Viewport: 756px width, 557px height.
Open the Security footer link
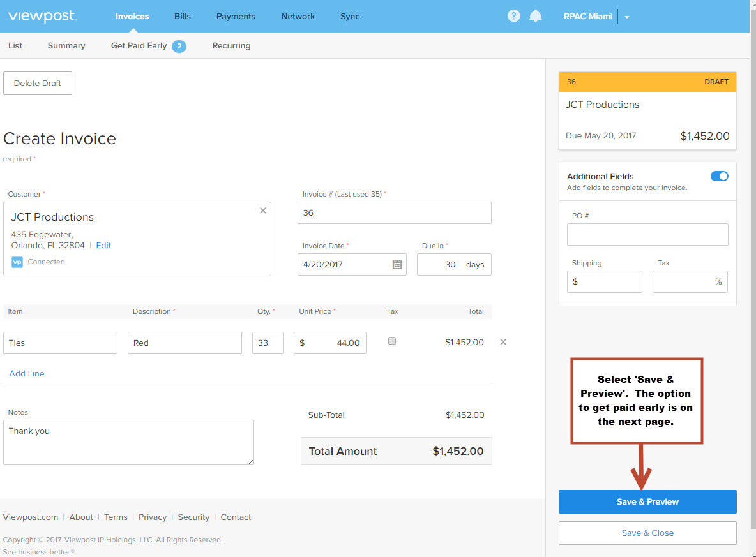[193, 517]
